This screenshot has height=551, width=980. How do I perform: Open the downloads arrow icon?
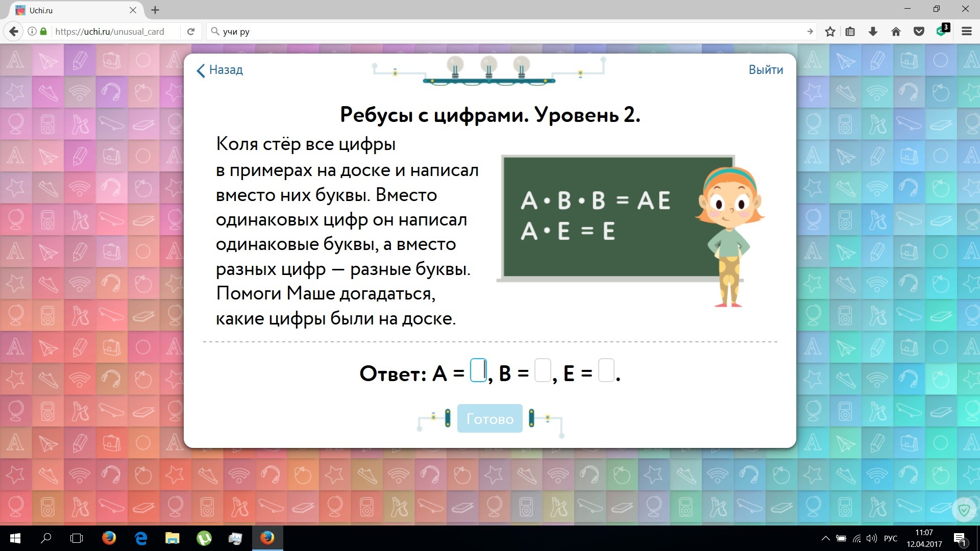[x=873, y=32]
